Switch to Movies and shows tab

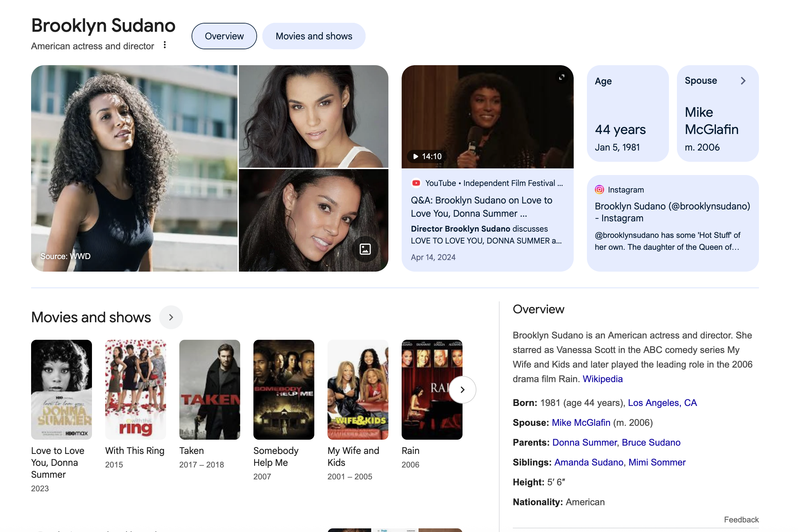(x=314, y=36)
